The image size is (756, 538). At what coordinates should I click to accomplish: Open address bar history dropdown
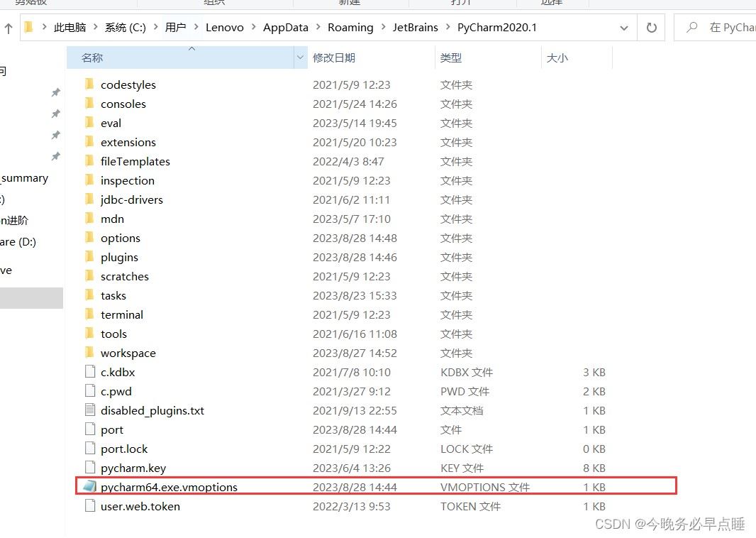[x=624, y=28]
